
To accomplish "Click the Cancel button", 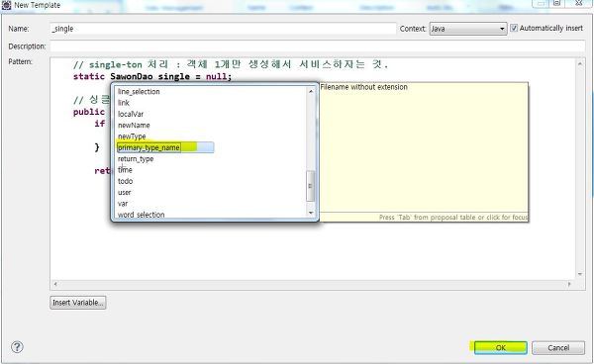I will pyautogui.click(x=558, y=348).
